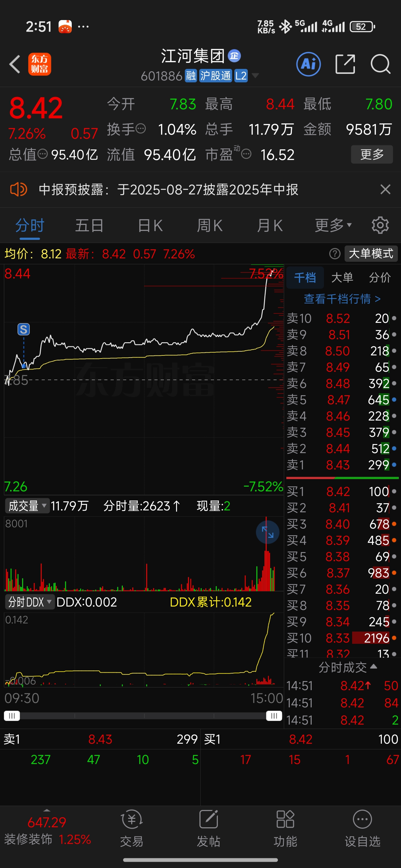
Task: Open the 中报预披露 announcement text
Action: click(x=168, y=189)
